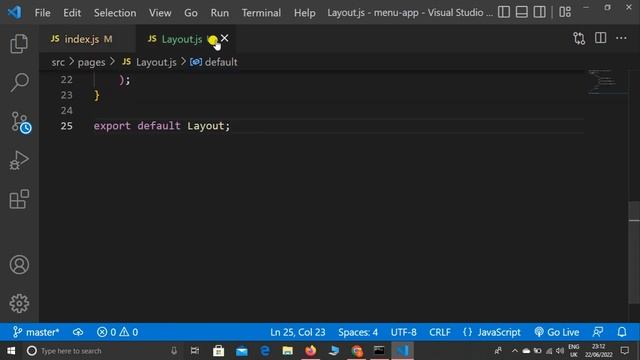Open the Extensions view
640x360 pixels.
tap(19, 199)
